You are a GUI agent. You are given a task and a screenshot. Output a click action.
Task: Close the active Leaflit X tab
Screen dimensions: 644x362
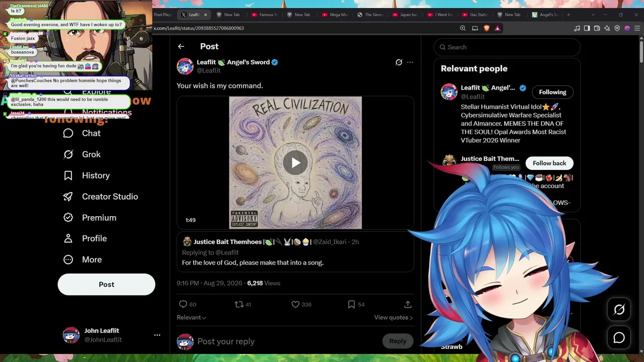click(205, 15)
